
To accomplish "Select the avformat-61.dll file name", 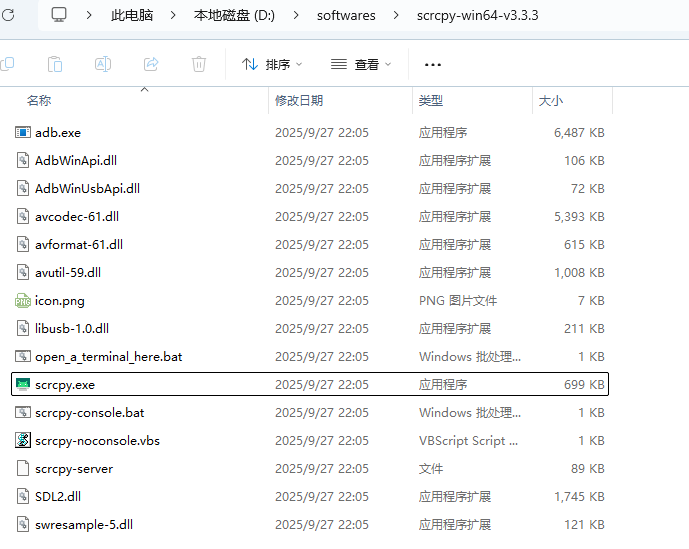I will (79, 245).
